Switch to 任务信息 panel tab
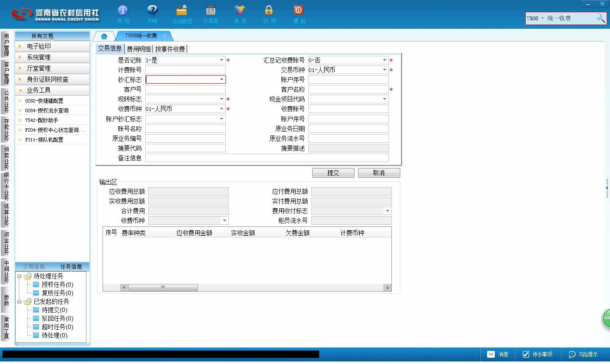 (71, 267)
